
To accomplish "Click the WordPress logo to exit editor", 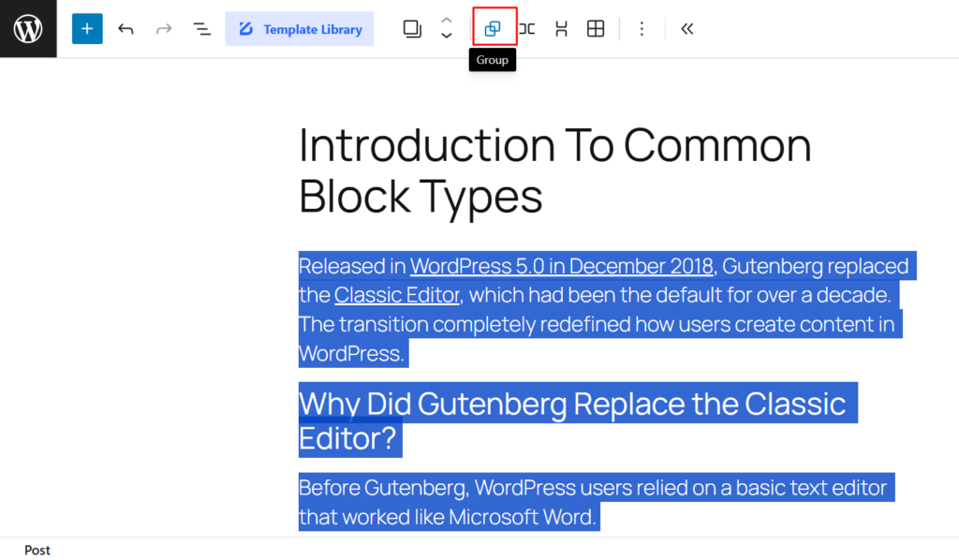I will (28, 29).
